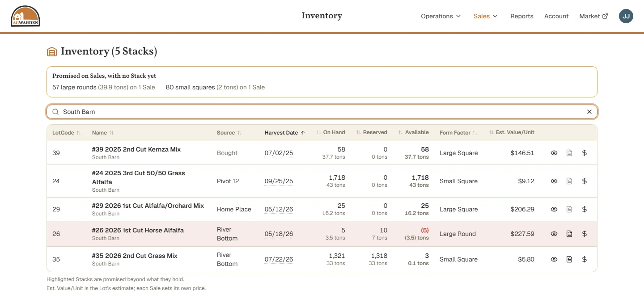Focus the South Barn search field
Image resolution: width=644 pixels, height=295 pixels.
point(322,112)
